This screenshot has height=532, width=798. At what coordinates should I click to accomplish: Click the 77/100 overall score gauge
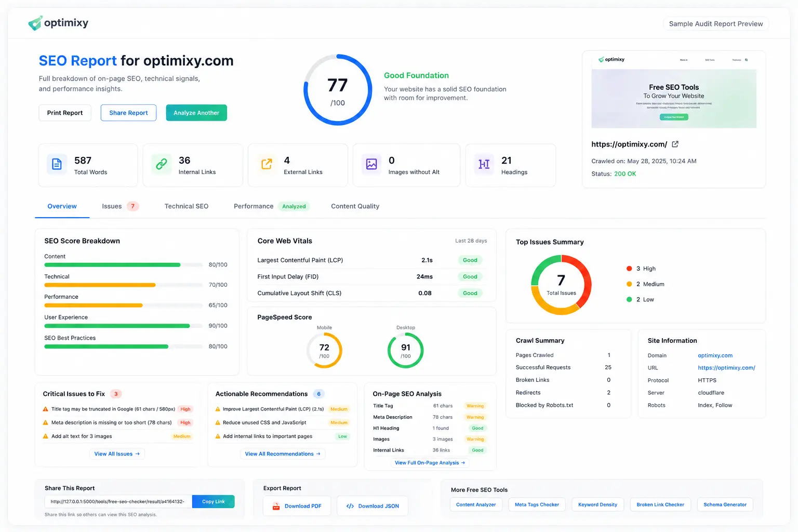(x=338, y=90)
